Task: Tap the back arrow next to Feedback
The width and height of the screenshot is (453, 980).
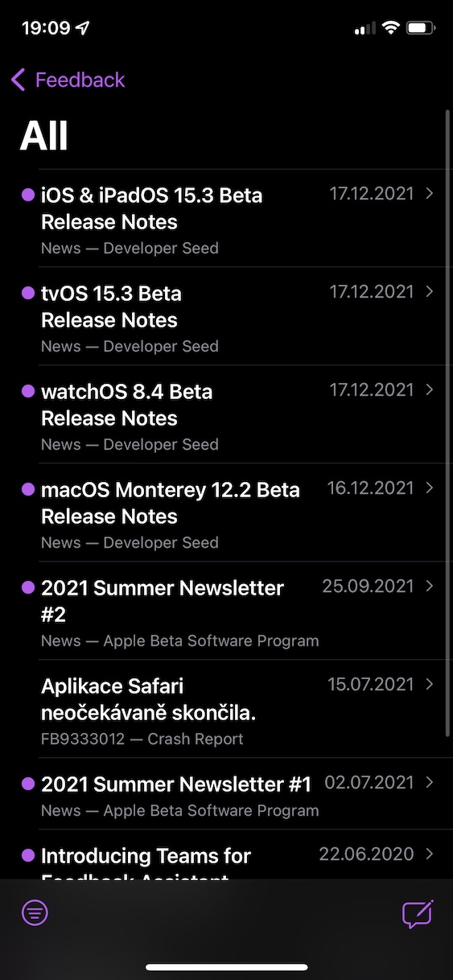Action: tap(19, 80)
